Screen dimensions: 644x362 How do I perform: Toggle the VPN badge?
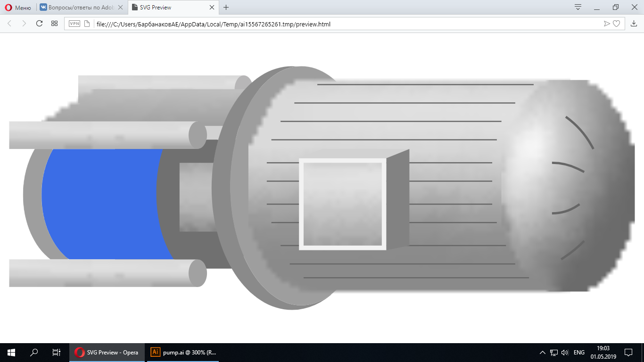pyautogui.click(x=74, y=24)
